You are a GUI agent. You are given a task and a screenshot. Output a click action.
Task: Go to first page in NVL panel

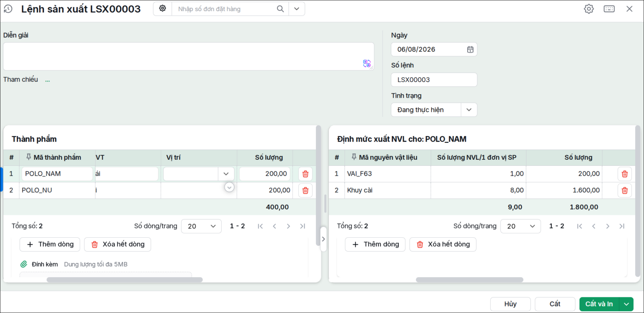[x=580, y=226]
